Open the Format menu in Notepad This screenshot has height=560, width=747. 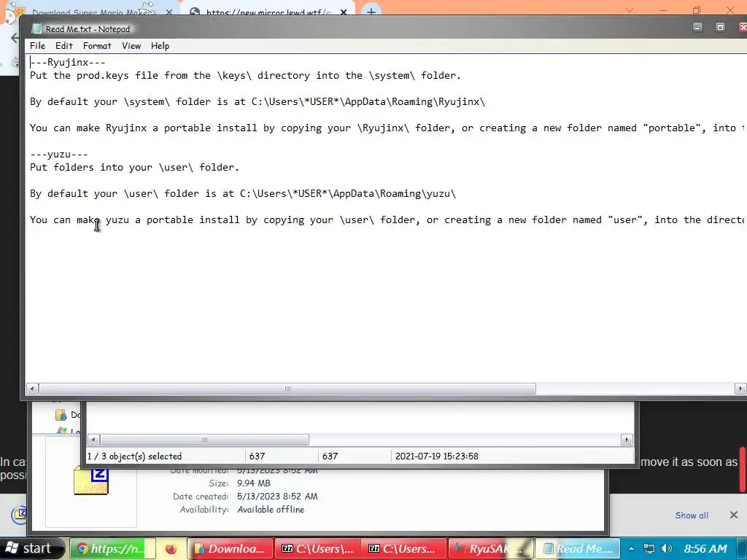tap(97, 46)
